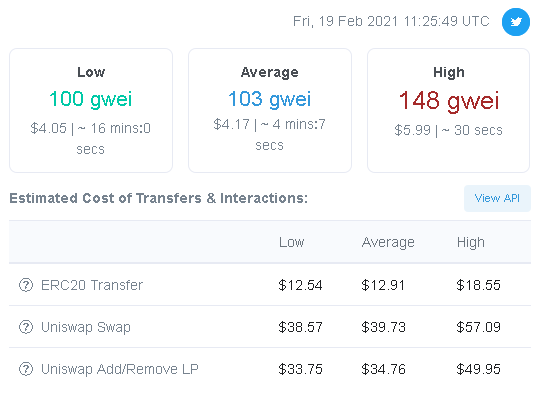The height and width of the screenshot is (393, 538).
Task: Click the ERC20 Transfer row label
Action: tap(92, 285)
